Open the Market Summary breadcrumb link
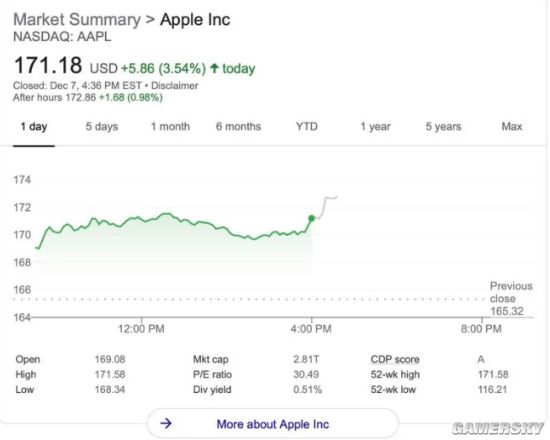Screen dimensions: 550x440 click(77, 20)
